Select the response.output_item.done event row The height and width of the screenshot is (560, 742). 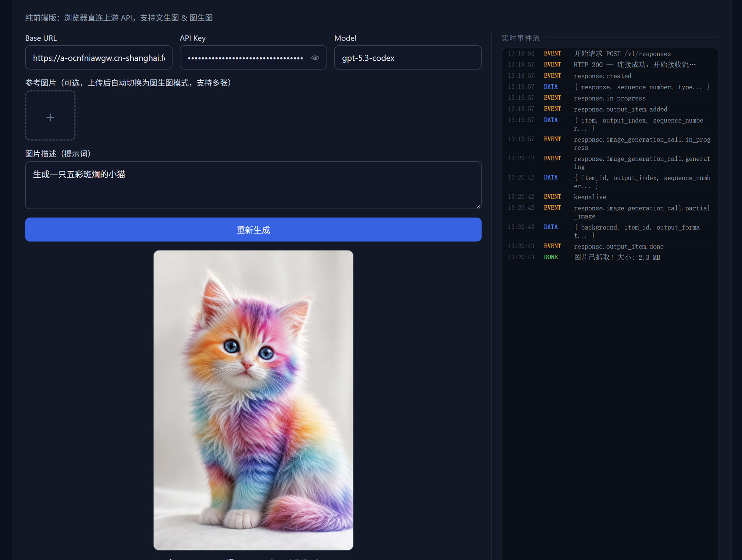point(610,246)
